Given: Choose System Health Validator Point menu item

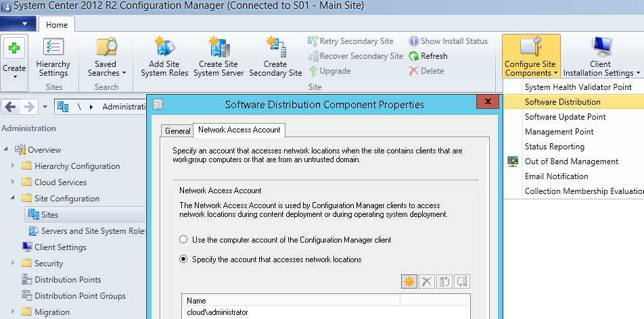Looking at the screenshot, I should tap(578, 87).
